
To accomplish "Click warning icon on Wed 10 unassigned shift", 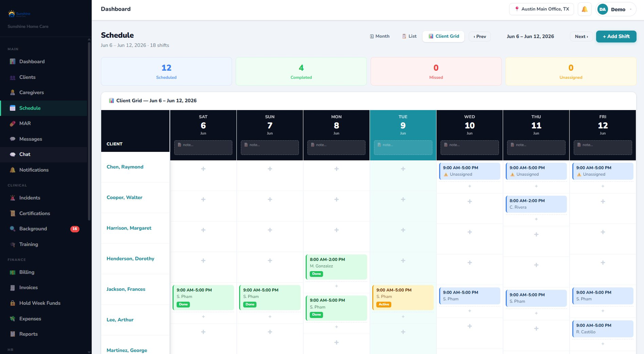I will (x=445, y=174).
